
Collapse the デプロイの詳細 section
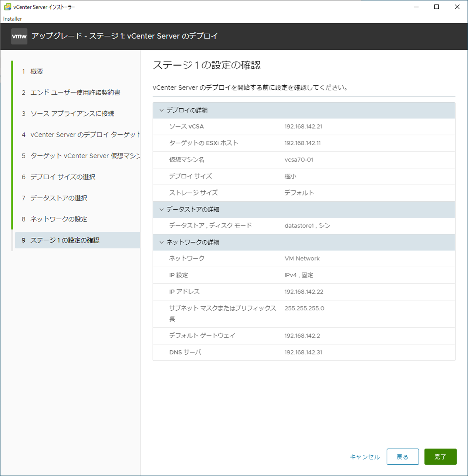[162, 110]
